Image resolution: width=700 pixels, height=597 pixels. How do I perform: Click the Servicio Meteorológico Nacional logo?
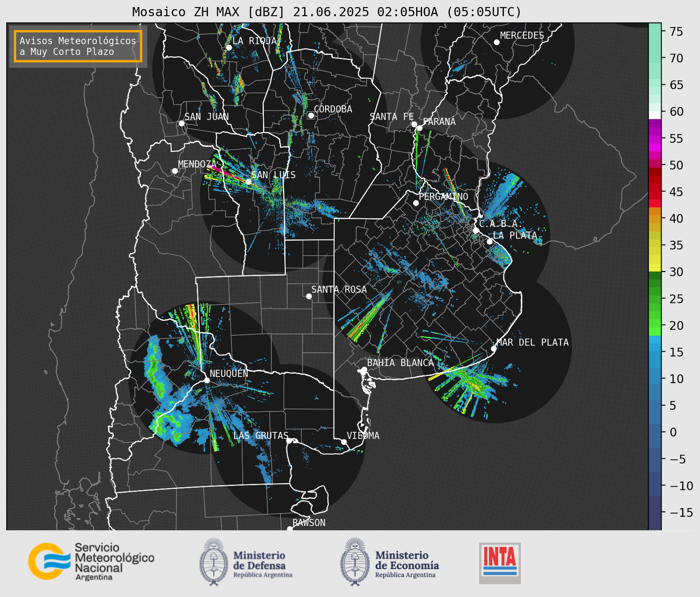point(91,561)
